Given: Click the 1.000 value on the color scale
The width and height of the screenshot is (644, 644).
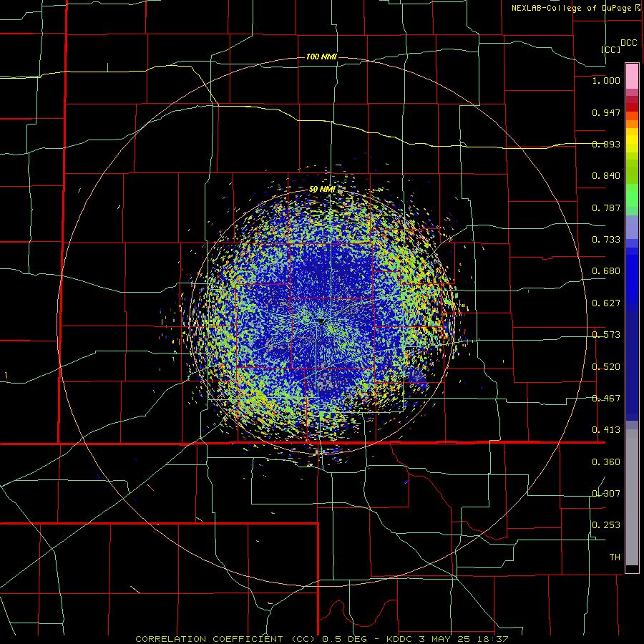Looking at the screenshot, I should click(x=606, y=80).
